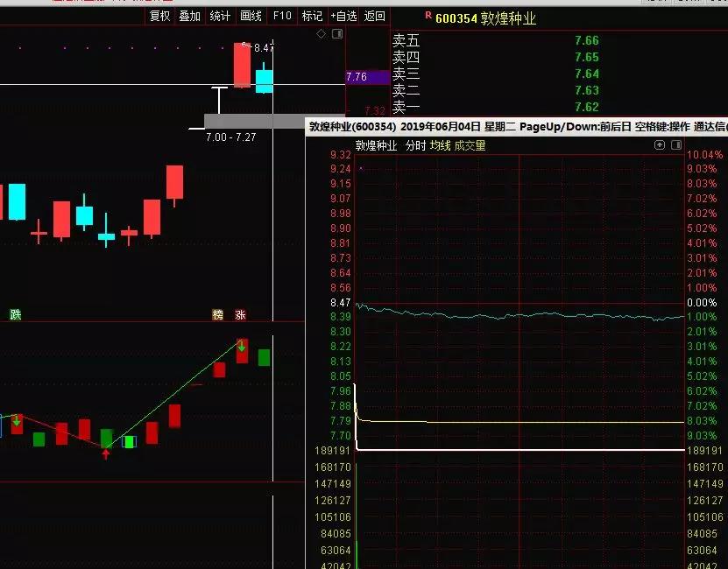Click the 跌 marker icon
This screenshot has height=569, width=728.
[x=15, y=314]
